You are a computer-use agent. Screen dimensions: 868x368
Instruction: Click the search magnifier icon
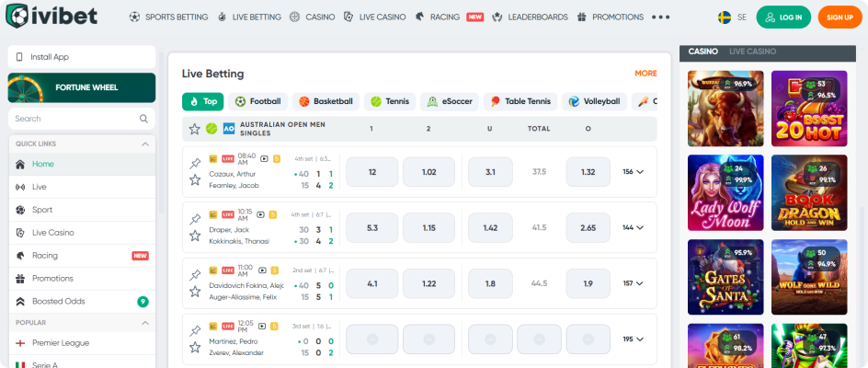pyautogui.click(x=143, y=119)
